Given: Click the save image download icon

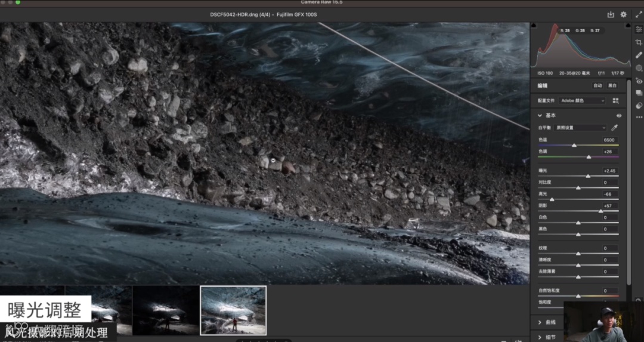Looking at the screenshot, I should (611, 14).
